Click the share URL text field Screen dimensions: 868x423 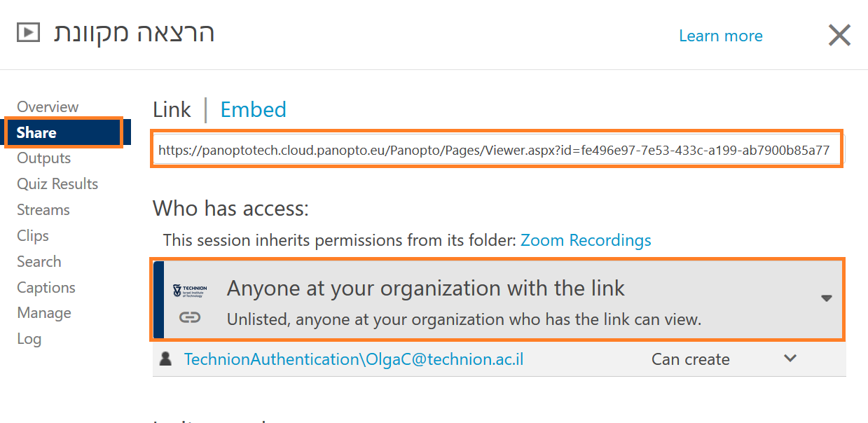click(493, 150)
